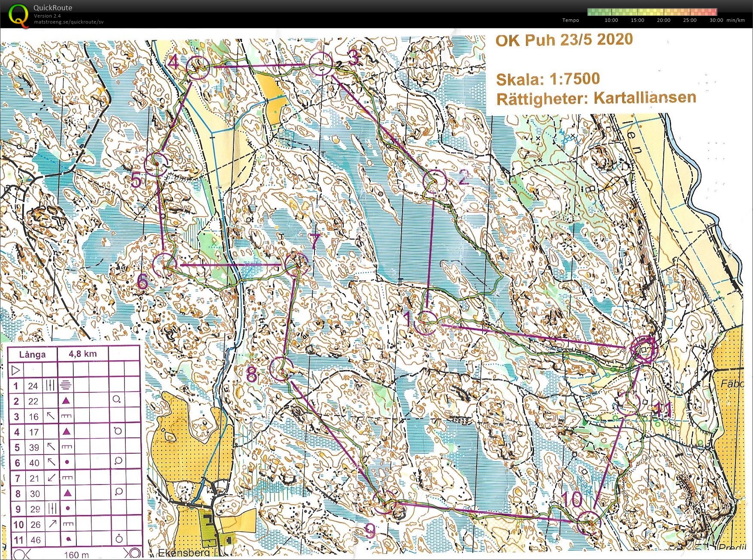Viewport: 753px width, 560px height.
Task: Click control circle 4 on the map
Action: click(x=198, y=68)
